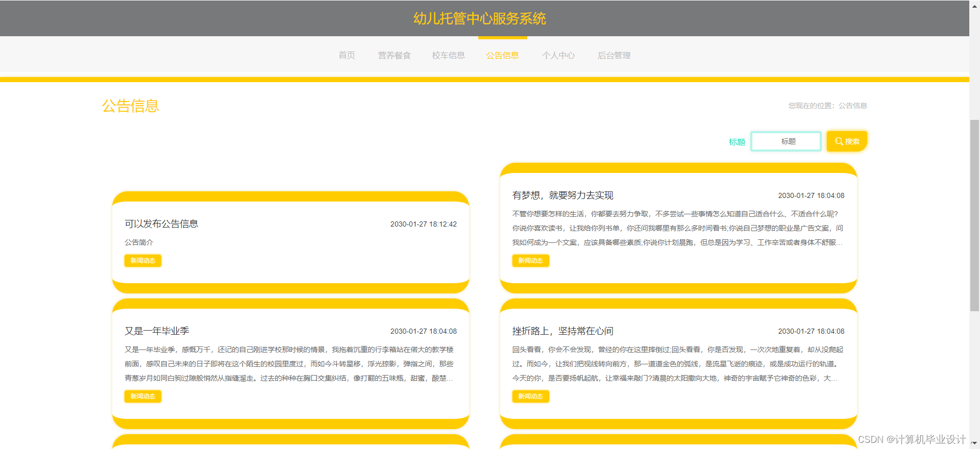Click the scrollbar down arrow
980x449 pixels.
click(x=974, y=444)
